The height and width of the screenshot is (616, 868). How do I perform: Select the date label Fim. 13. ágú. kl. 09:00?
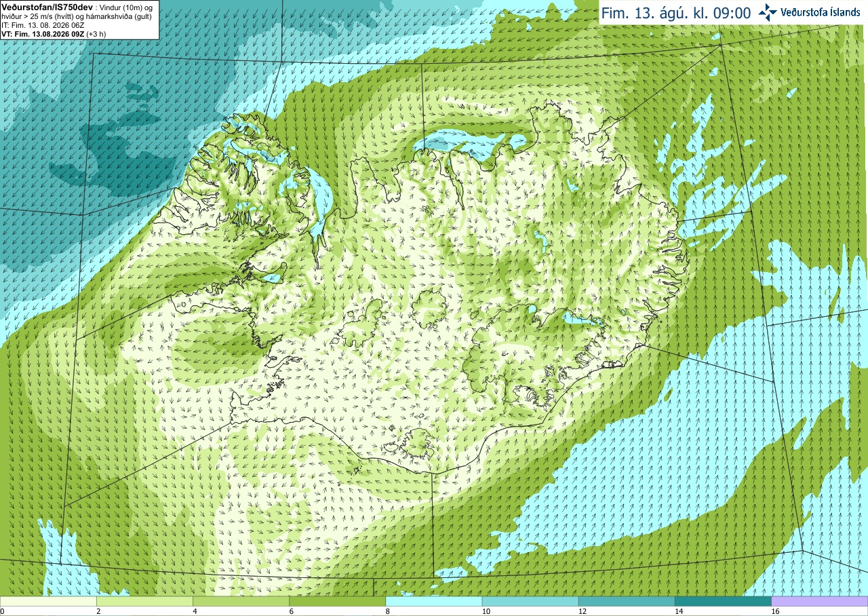coord(676,13)
